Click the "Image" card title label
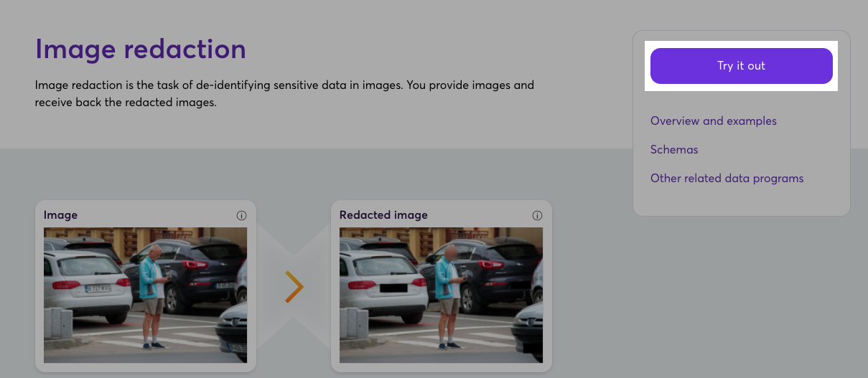 [60, 215]
